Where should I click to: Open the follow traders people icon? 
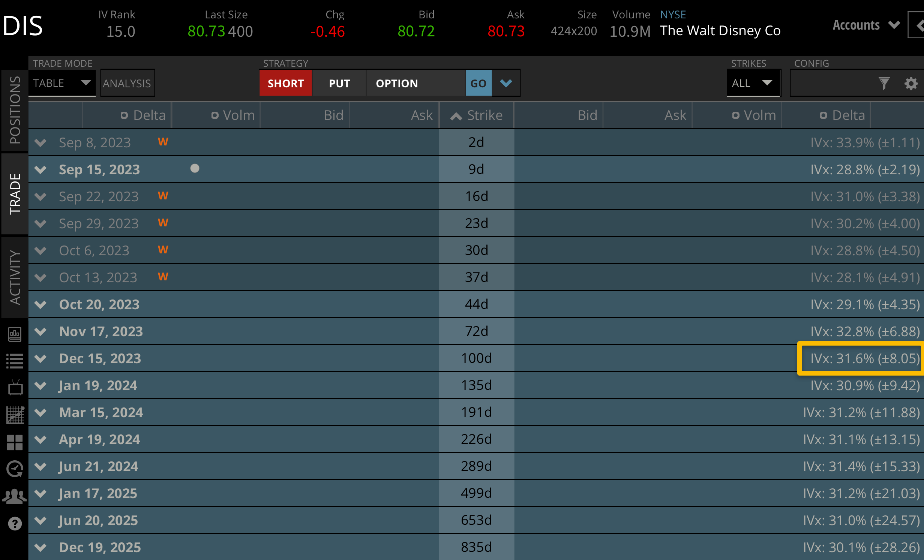[15, 497]
